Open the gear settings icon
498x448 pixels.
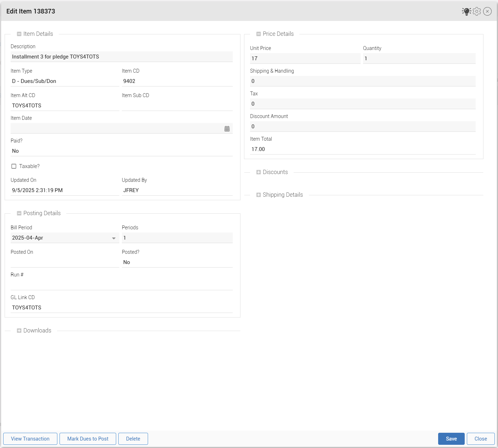click(x=477, y=11)
